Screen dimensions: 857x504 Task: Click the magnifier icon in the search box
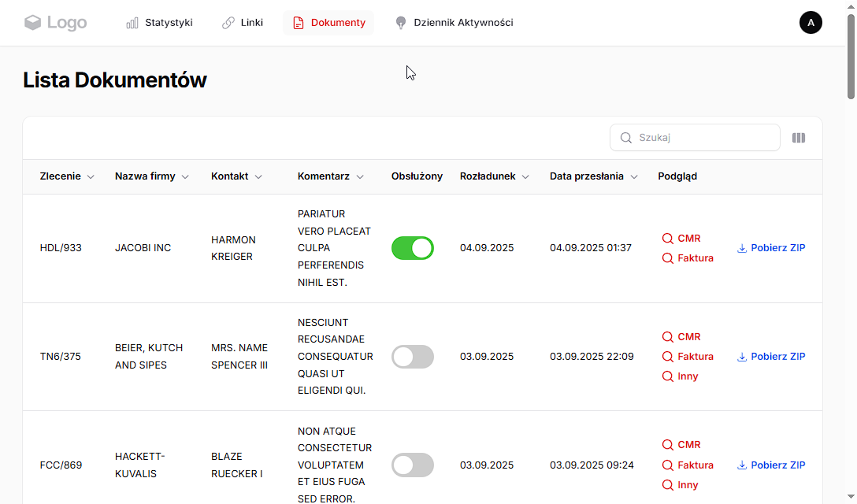[626, 138]
